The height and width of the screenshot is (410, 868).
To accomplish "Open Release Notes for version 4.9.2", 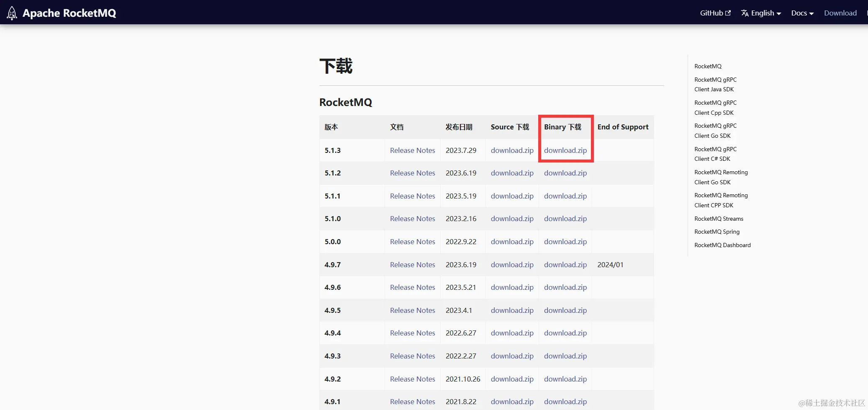I will pyautogui.click(x=413, y=379).
